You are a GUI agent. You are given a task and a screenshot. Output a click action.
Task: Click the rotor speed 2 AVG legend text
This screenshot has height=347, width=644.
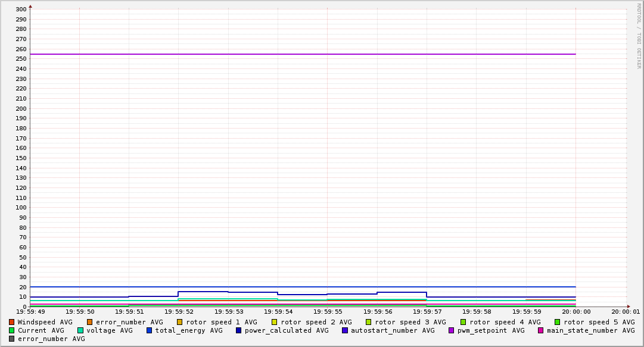tap(316, 322)
